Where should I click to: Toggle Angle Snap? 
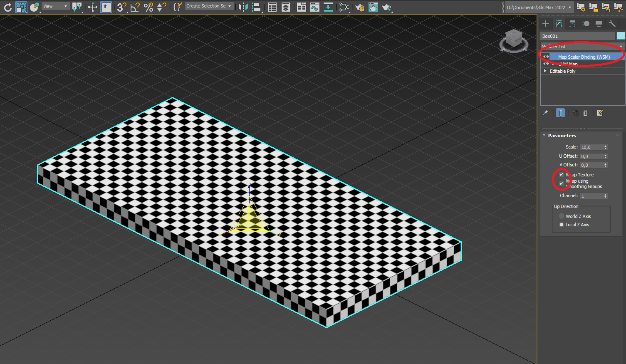coord(135,7)
